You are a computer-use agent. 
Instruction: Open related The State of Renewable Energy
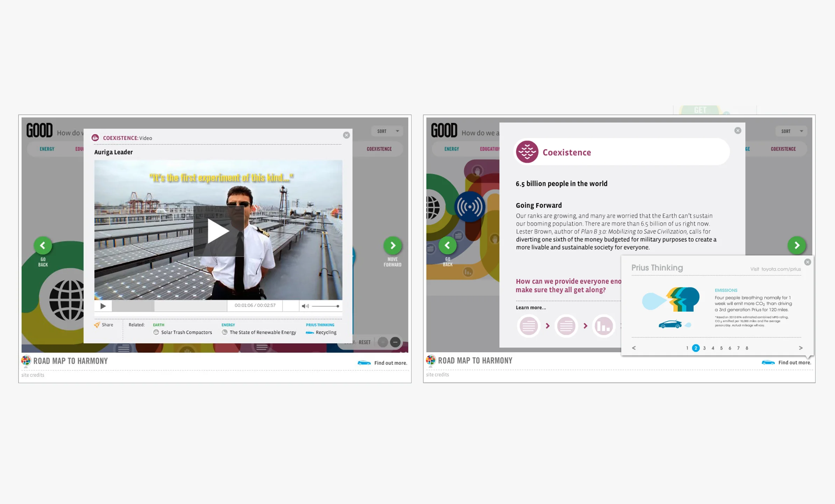(259, 332)
